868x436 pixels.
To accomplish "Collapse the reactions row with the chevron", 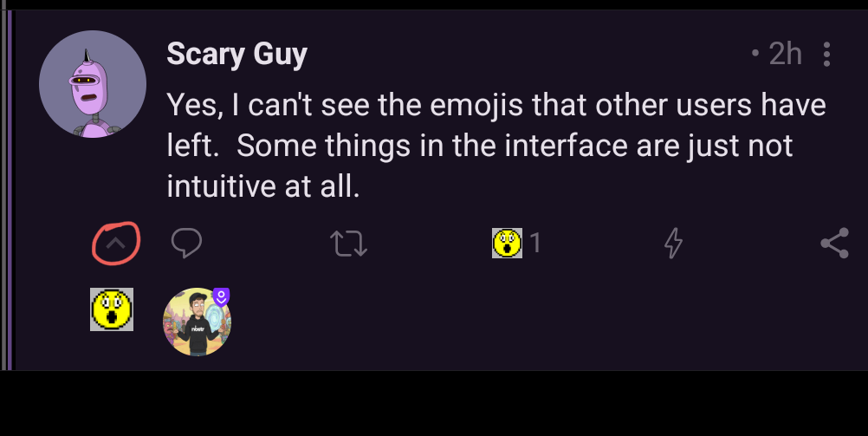I will click(115, 244).
